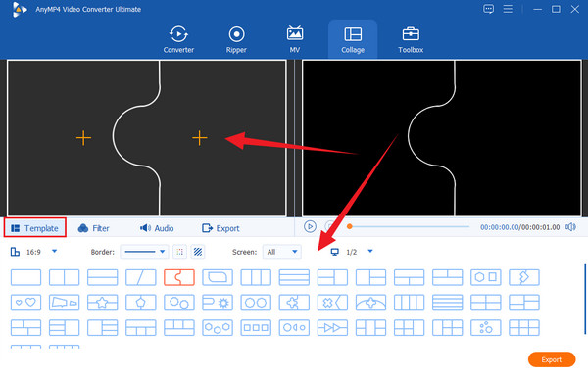The image size is (588, 380).
Task: Switch to the Ripper tab
Action: click(236, 39)
